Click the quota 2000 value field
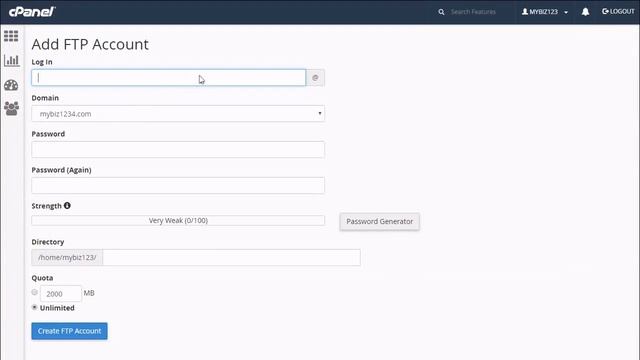Screen dimensions: 640x360 point(60,293)
